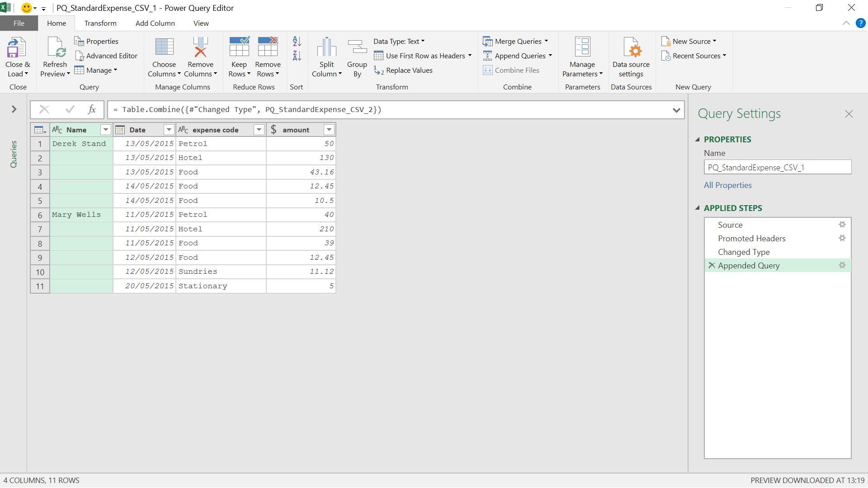This screenshot has width=868, height=488.
Task: Open the File tab
Action: click(x=19, y=23)
